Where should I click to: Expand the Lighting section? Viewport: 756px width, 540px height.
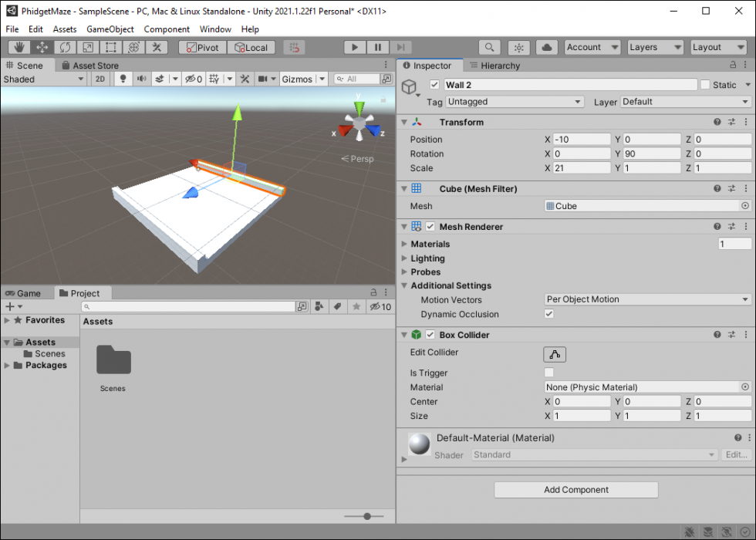[x=427, y=258]
